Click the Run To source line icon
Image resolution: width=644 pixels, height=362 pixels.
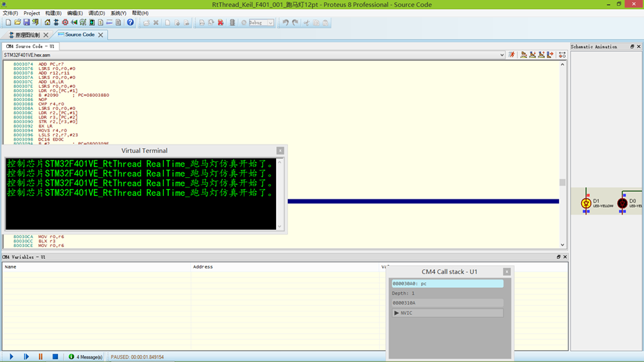tap(550, 55)
